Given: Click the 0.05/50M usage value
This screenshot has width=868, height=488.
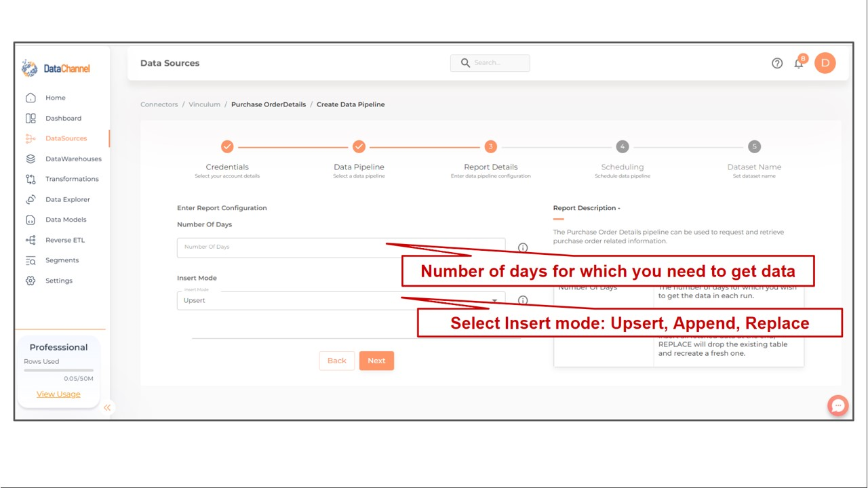Looking at the screenshot, I should point(79,379).
